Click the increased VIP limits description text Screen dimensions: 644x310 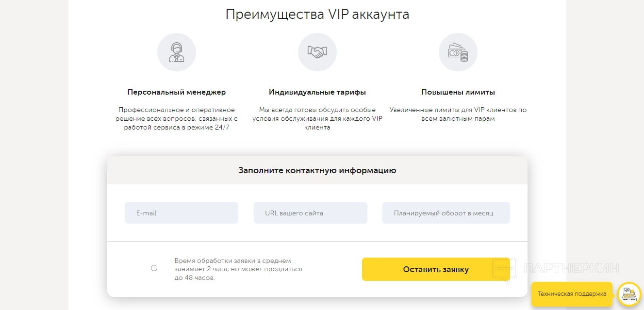(458, 114)
